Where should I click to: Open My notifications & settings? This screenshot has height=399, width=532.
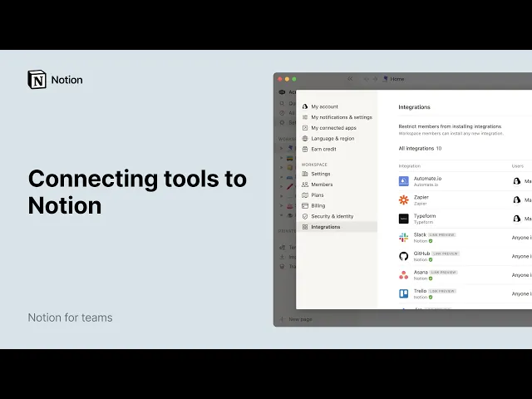click(x=337, y=117)
